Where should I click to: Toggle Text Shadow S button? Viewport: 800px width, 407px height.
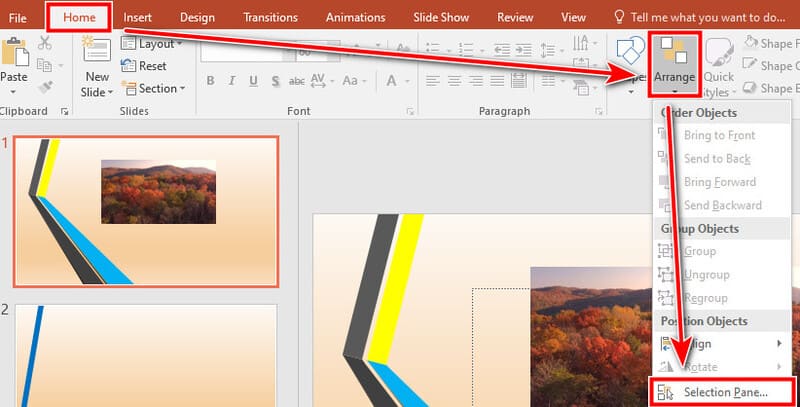pos(276,81)
